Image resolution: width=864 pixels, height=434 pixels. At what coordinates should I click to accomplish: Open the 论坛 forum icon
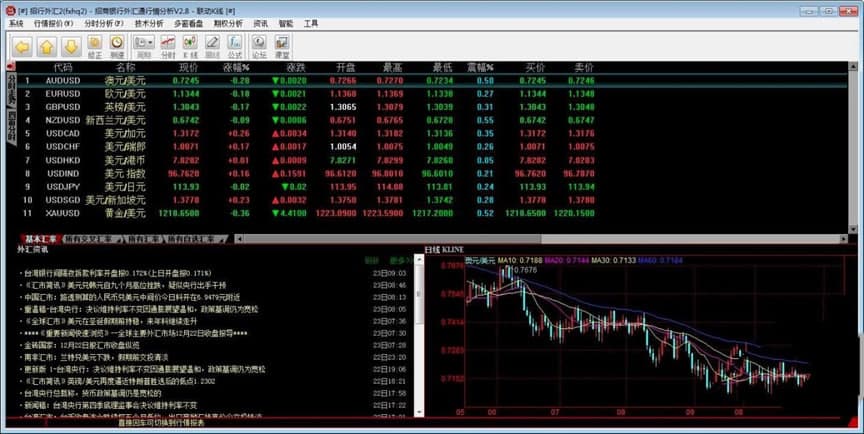[x=259, y=47]
